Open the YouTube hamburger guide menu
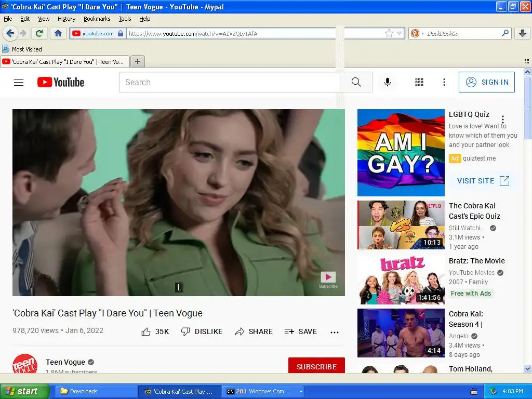 point(19,82)
